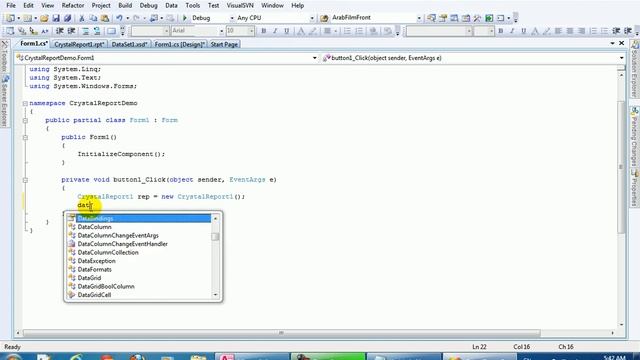The height and width of the screenshot is (360, 640).
Task: Click the Bold icon beside Arial font
Action: (264, 31)
